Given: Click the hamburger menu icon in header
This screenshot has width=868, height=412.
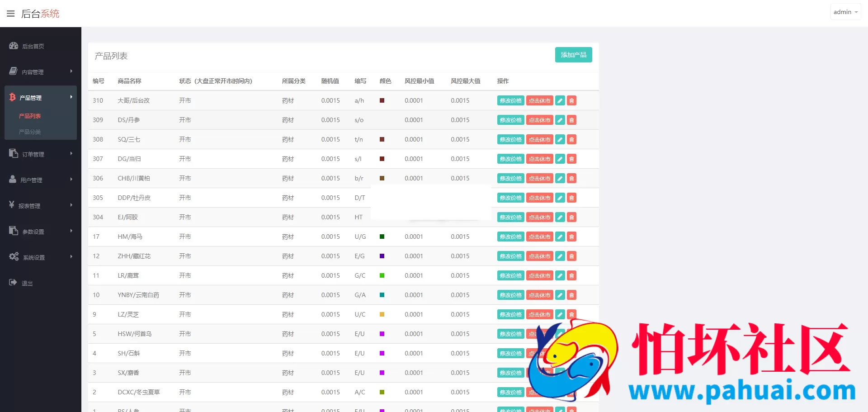Looking at the screenshot, I should click(x=11, y=14).
